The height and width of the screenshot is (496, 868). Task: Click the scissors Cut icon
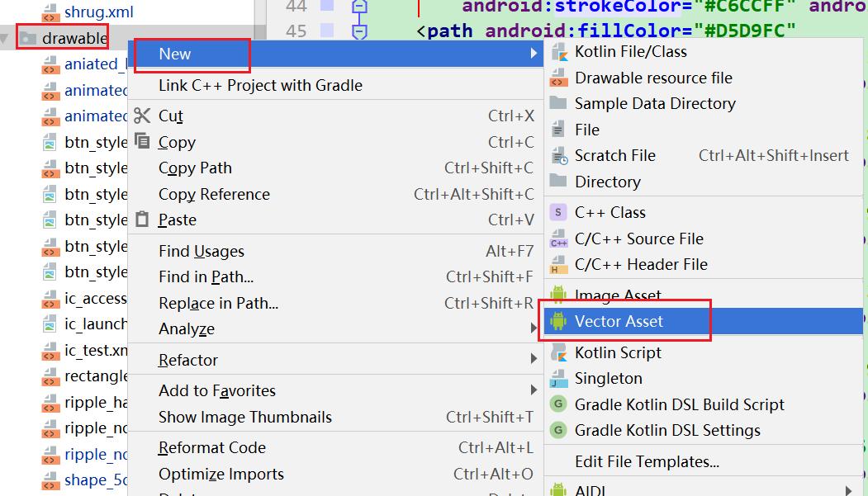pyautogui.click(x=143, y=116)
